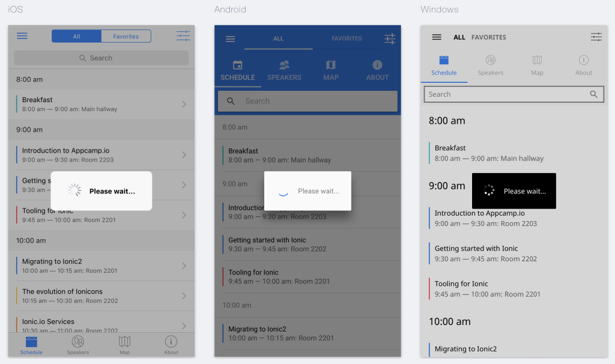
Task: Select MAP tab in Android screen
Action: coord(331,71)
